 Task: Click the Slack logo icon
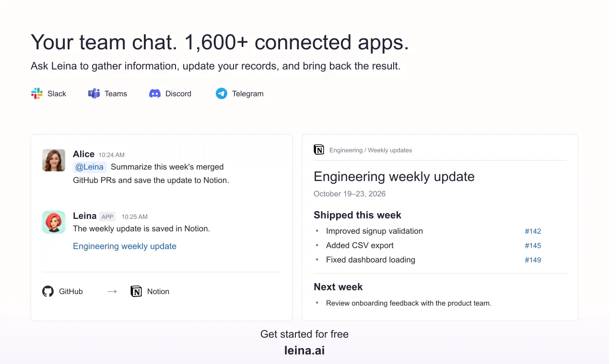(37, 93)
